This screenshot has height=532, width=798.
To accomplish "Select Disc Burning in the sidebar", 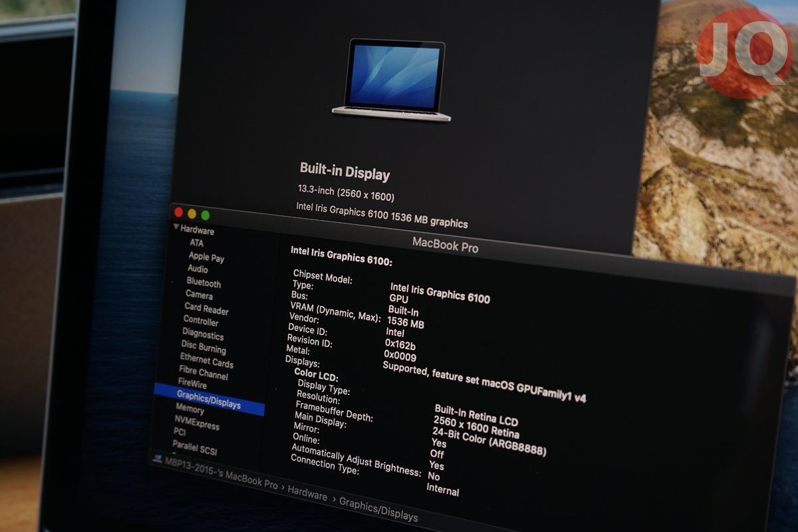I will click(203, 346).
